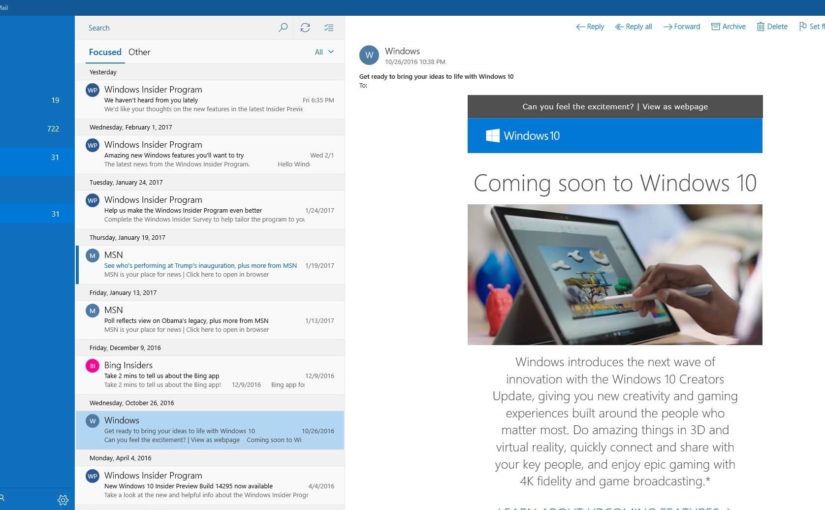Select the Focused inbox tab

click(x=105, y=52)
